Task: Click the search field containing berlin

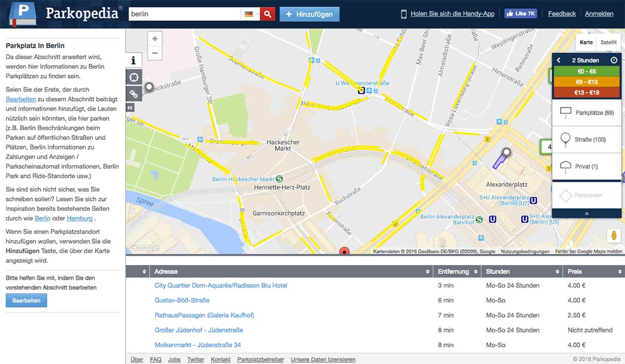Action: tap(184, 14)
